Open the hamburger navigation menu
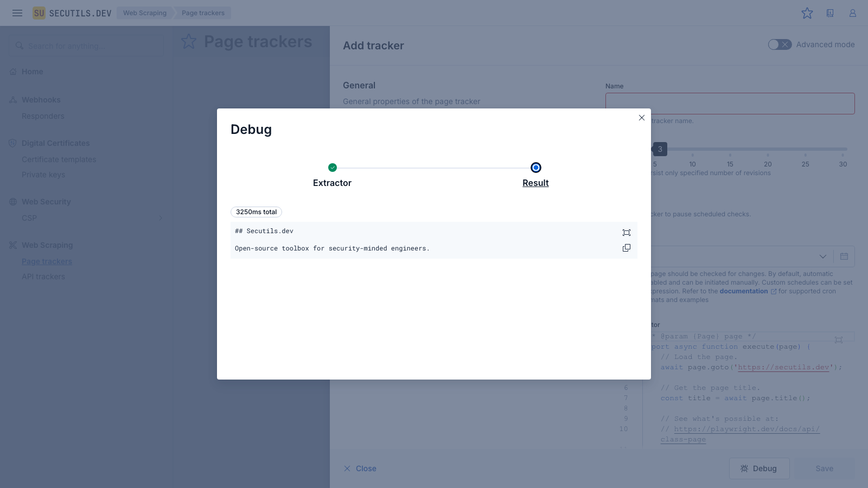The width and height of the screenshot is (868, 488). [x=17, y=13]
